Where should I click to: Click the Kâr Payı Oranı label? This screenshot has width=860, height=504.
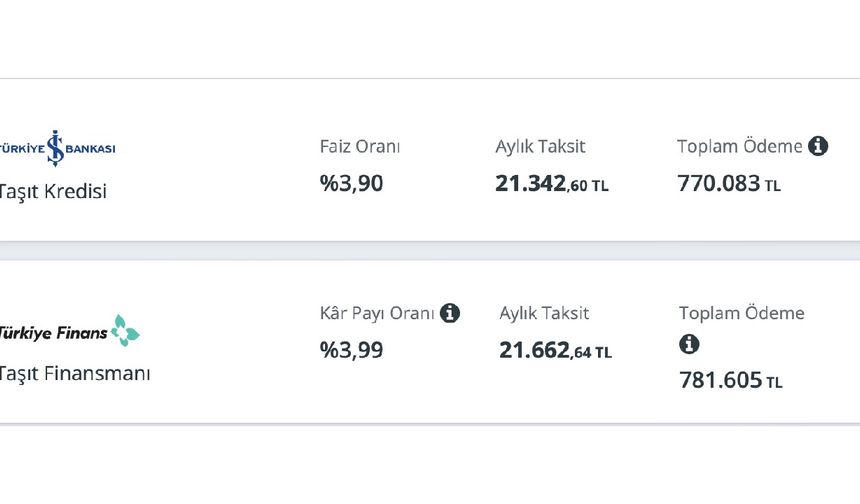tap(377, 313)
